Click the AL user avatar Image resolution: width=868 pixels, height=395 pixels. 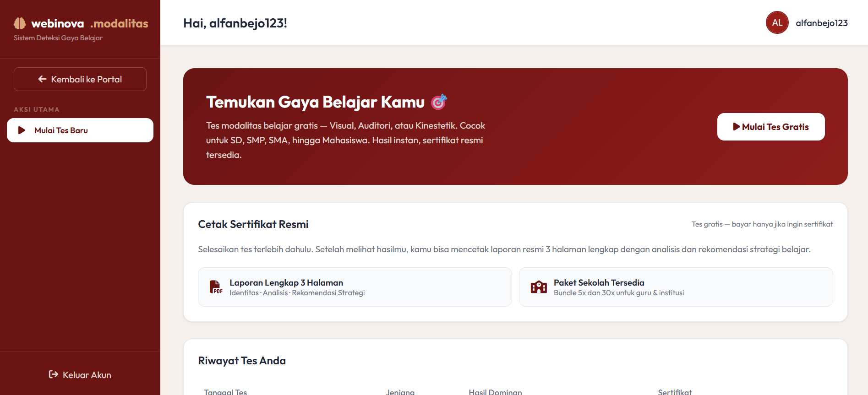[x=777, y=23]
